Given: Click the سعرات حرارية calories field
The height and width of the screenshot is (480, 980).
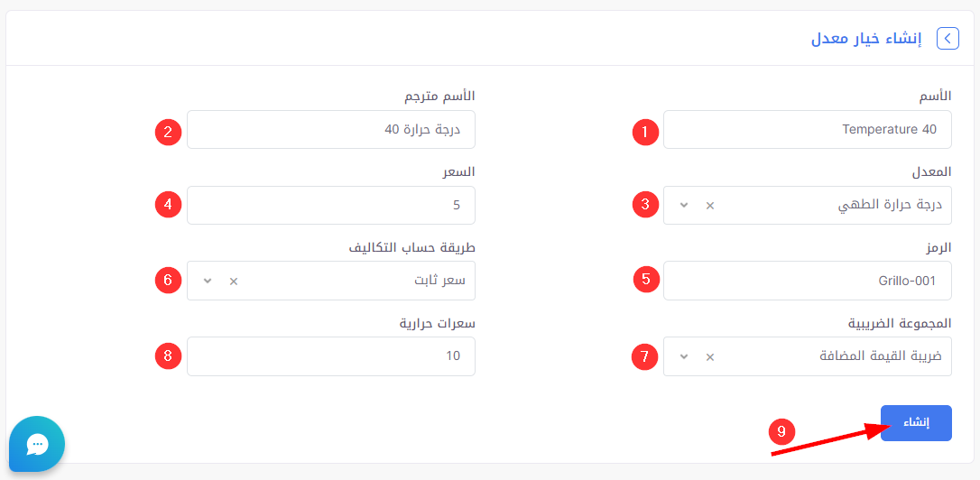Looking at the screenshot, I should [330, 357].
